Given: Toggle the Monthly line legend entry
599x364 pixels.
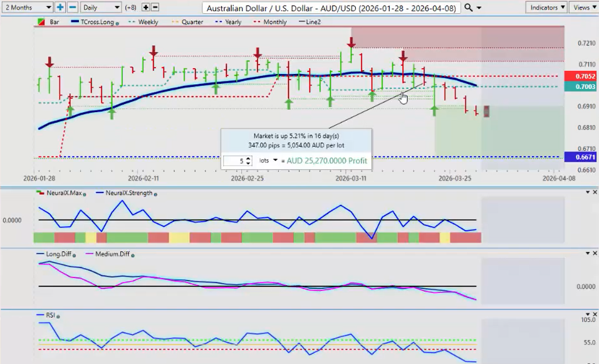Looking at the screenshot, I should pyautogui.click(x=271, y=22).
